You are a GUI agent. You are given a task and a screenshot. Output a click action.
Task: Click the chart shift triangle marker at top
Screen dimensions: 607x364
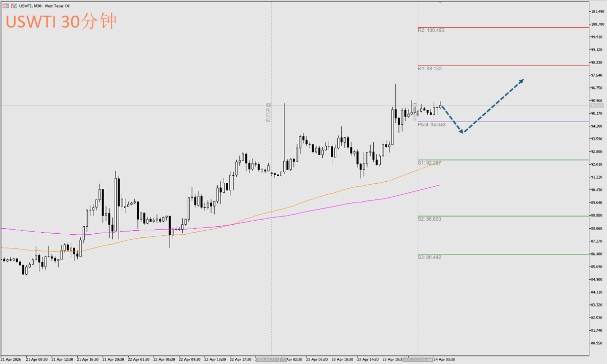(440, 3)
